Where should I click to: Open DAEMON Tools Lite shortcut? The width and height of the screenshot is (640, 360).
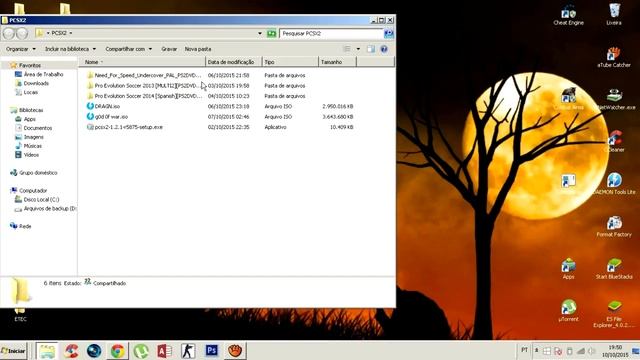614,183
